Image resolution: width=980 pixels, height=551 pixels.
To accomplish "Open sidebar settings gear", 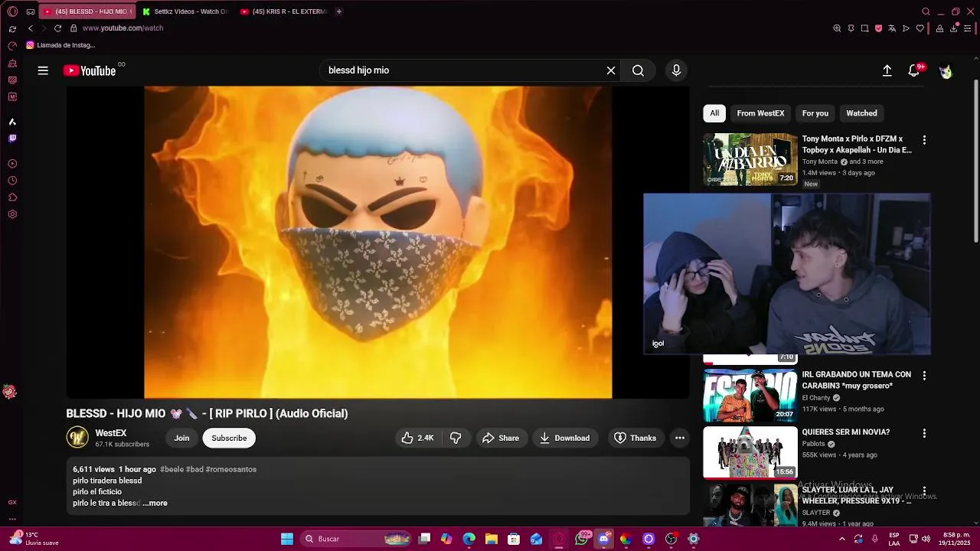I will click(x=12, y=214).
